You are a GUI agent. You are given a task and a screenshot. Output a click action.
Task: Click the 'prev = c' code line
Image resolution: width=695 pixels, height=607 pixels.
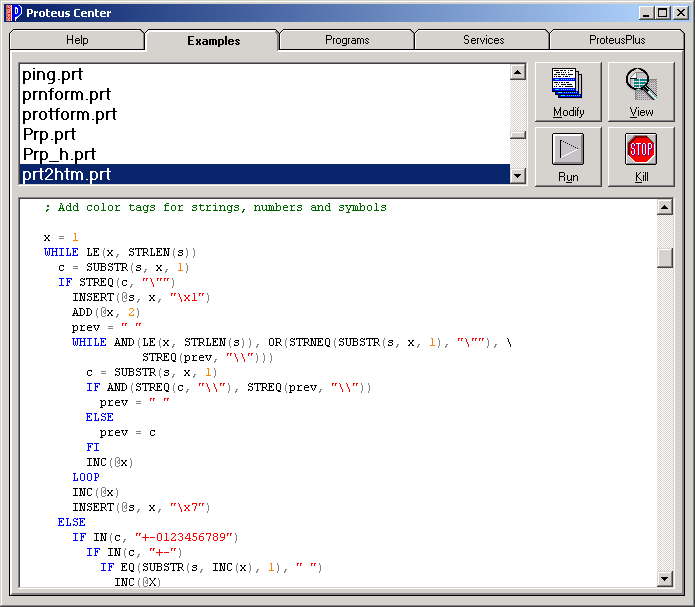[128, 432]
